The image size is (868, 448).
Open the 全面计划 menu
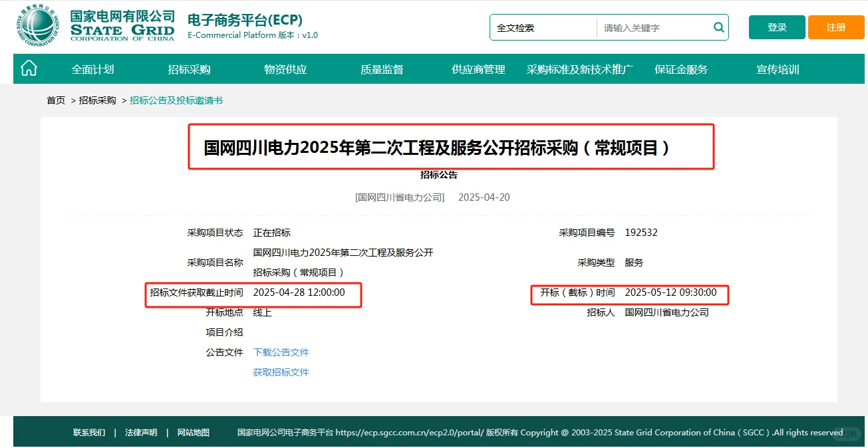pyautogui.click(x=92, y=68)
